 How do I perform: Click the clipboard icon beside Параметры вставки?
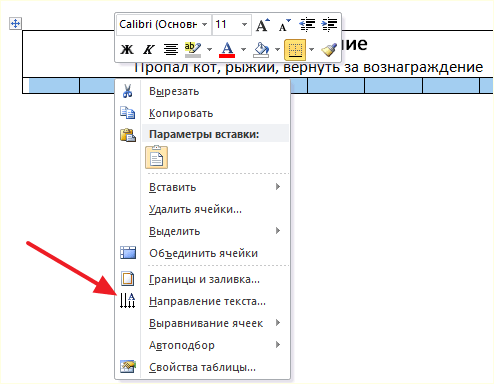(128, 135)
